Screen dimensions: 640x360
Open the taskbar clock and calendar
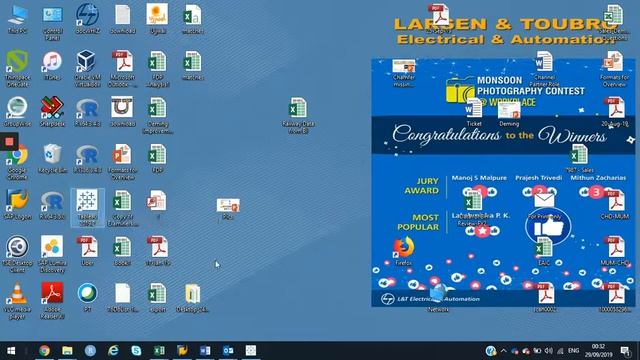tap(598, 351)
